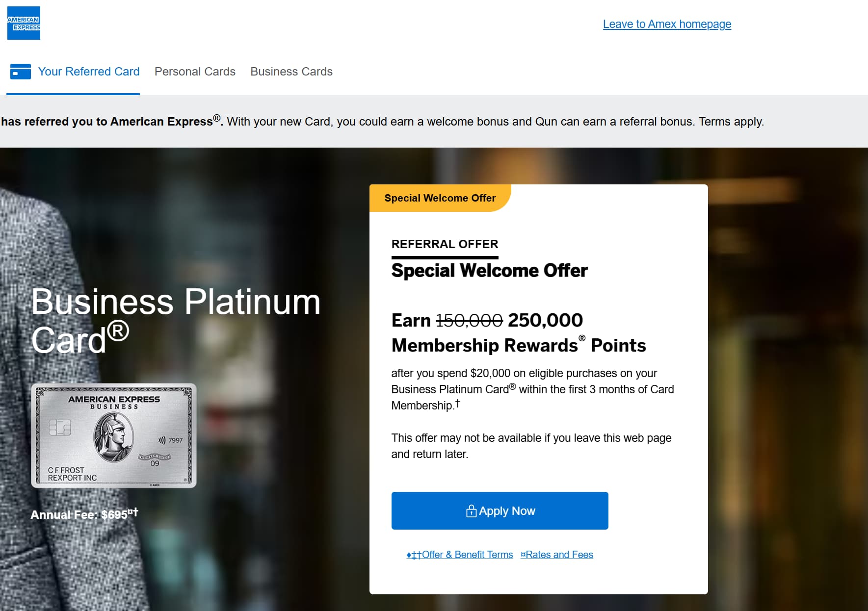Switch to the Business Cards tab

pos(291,72)
